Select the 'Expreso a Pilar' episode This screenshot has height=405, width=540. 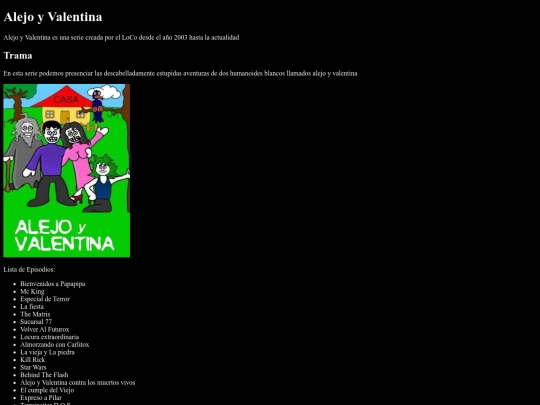pos(41,397)
